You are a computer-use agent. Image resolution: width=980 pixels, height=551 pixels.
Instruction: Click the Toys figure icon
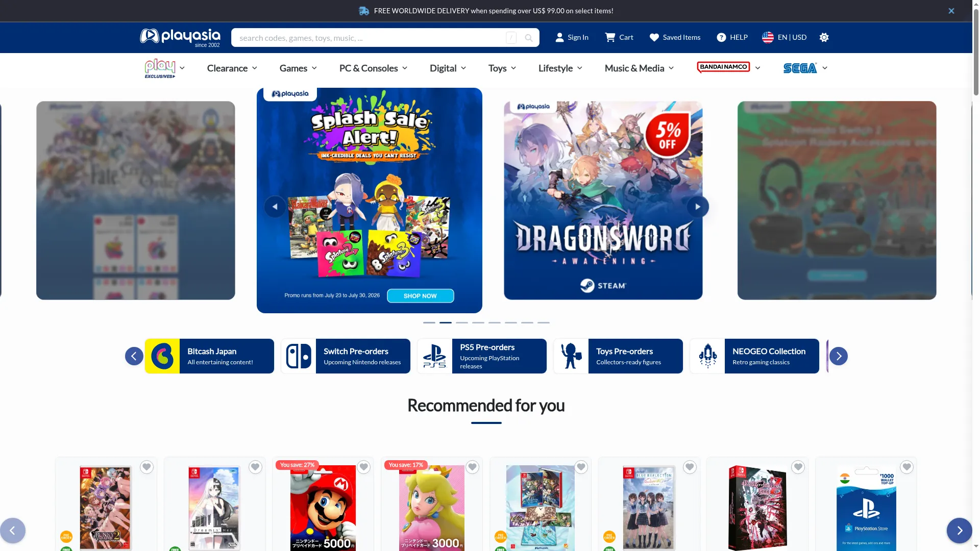[571, 356]
